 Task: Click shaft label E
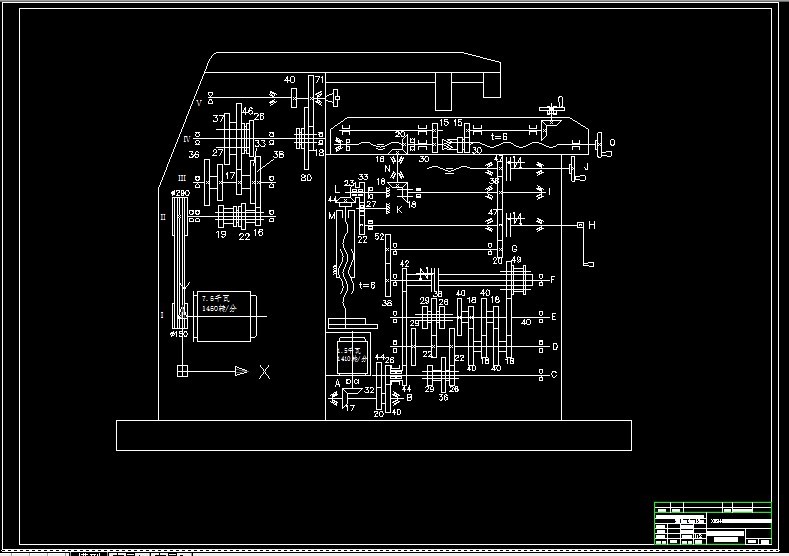point(554,316)
